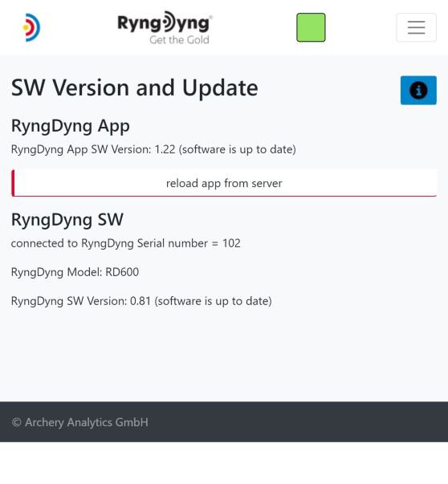Click the up-to-date note beside version 1.22
The image size is (448, 484).
(x=238, y=150)
